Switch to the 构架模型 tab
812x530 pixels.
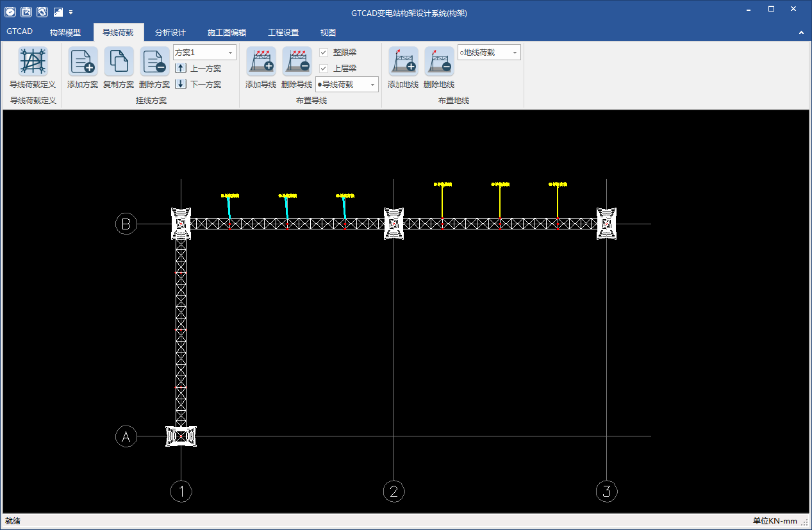pyautogui.click(x=65, y=33)
